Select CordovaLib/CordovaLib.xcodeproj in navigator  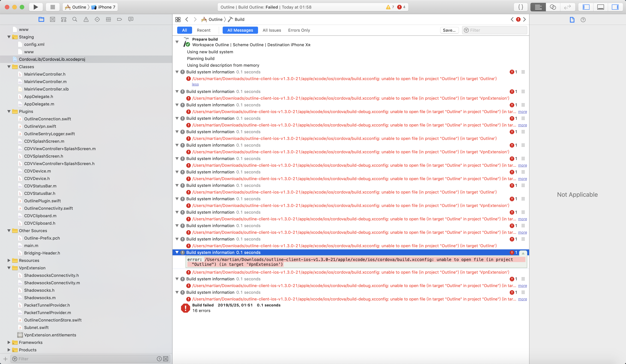click(x=86, y=59)
